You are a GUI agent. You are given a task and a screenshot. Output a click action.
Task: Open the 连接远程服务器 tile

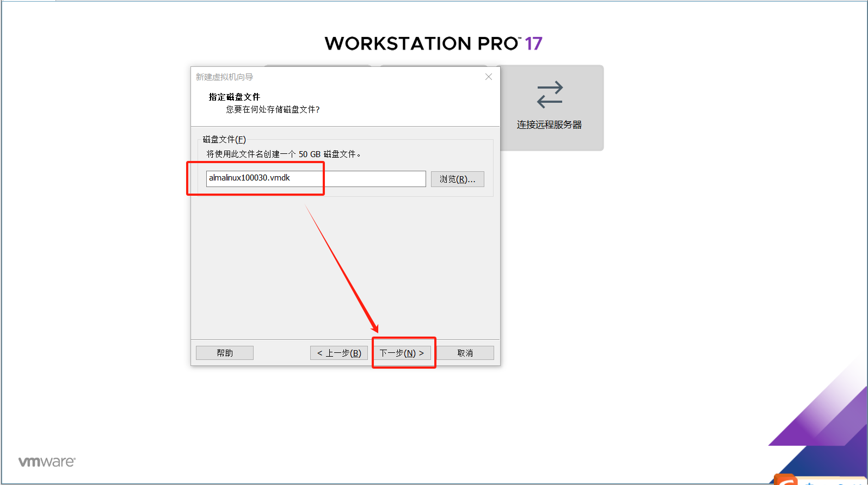coord(550,108)
